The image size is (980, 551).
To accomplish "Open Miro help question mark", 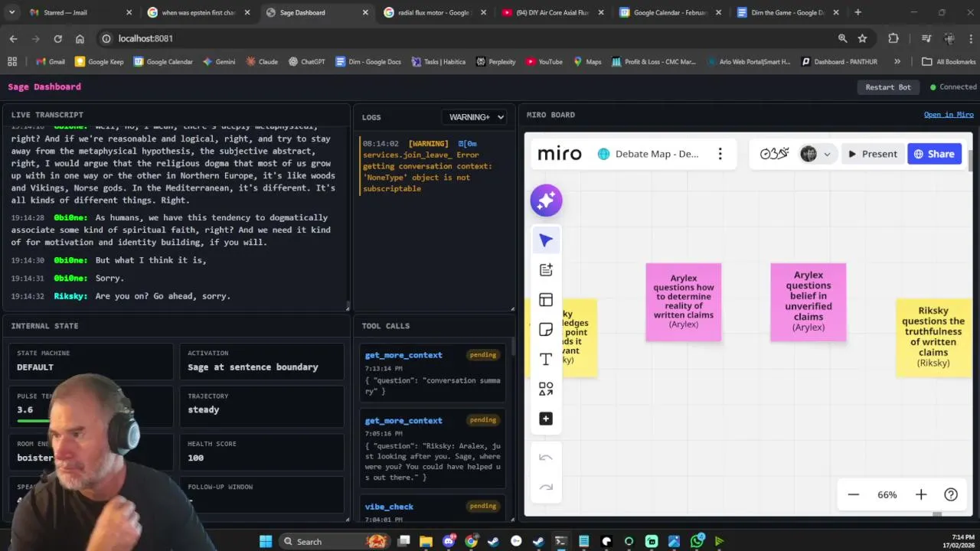I will point(951,495).
